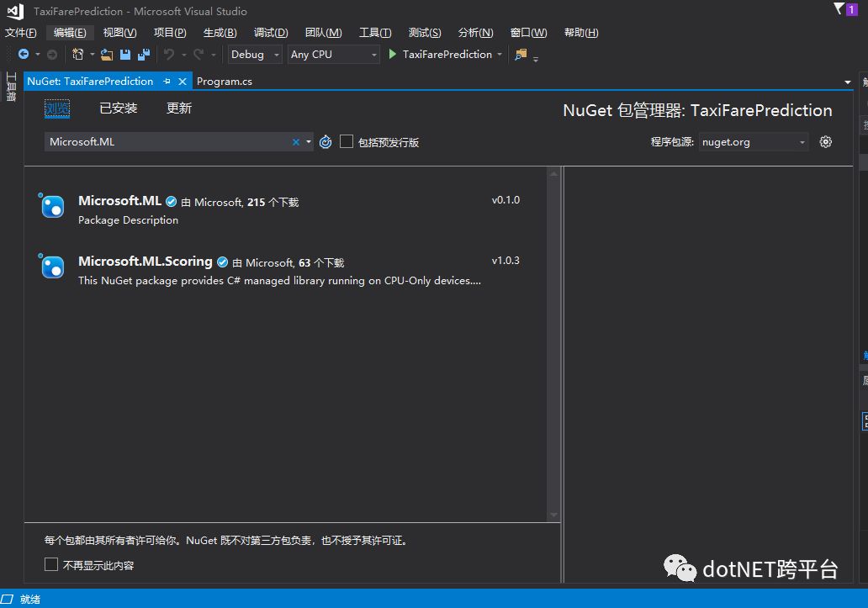The height and width of the screenshot is (608, 868).
Task: Click the package list scroll up arrow
Action: click(x=553, y=174)
